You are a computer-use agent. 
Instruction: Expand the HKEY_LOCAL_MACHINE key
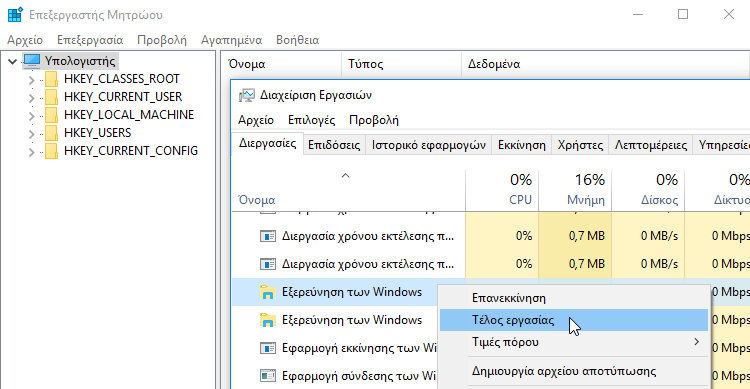tap(32, 116)
